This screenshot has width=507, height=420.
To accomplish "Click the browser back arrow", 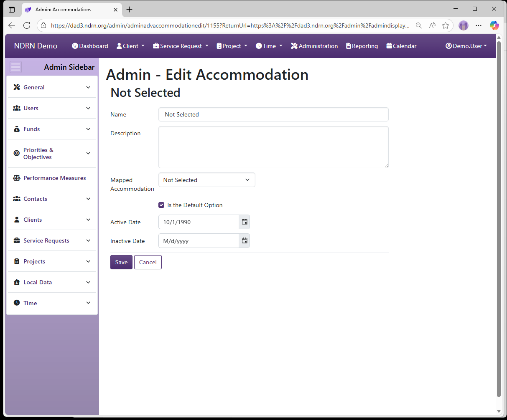I will click(12, 25).
